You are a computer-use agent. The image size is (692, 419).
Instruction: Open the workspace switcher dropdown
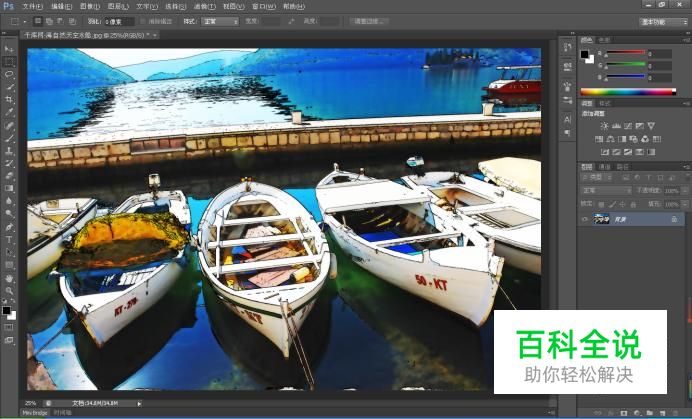tap(663, 22)
